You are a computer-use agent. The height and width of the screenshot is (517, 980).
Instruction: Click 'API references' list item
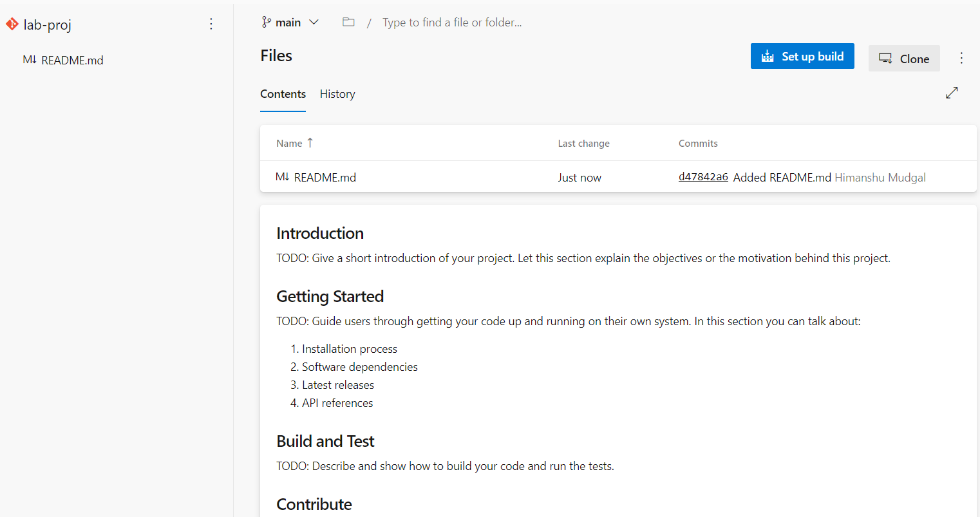click(x=337, y=403)
